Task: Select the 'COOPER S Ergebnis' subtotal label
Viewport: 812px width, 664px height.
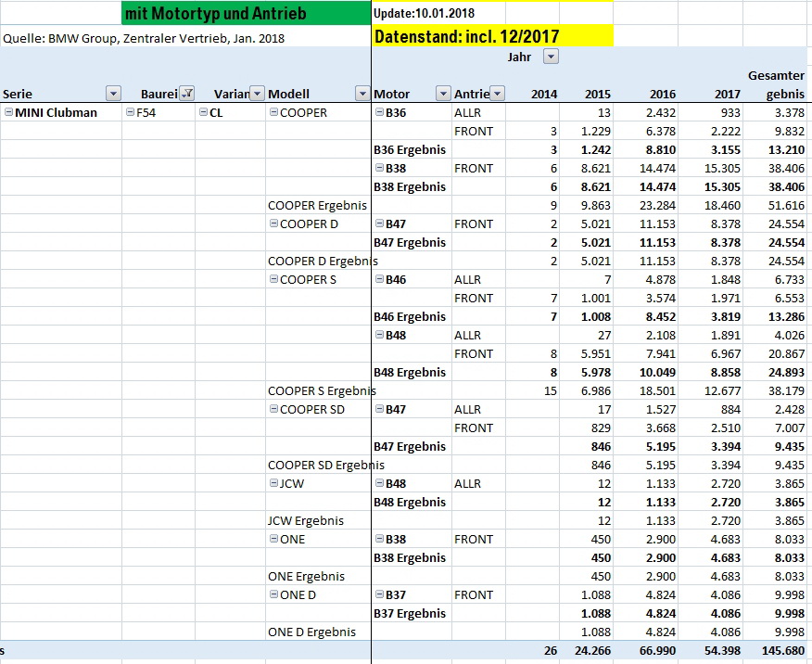Action: (x=322, y=390)
